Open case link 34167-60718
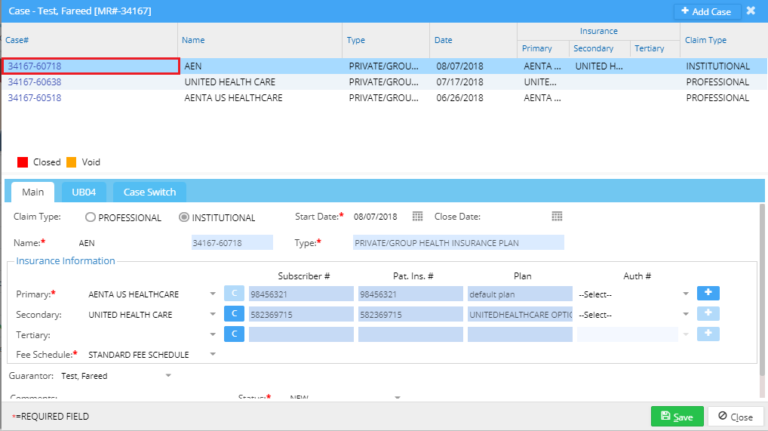 point(34,66)
